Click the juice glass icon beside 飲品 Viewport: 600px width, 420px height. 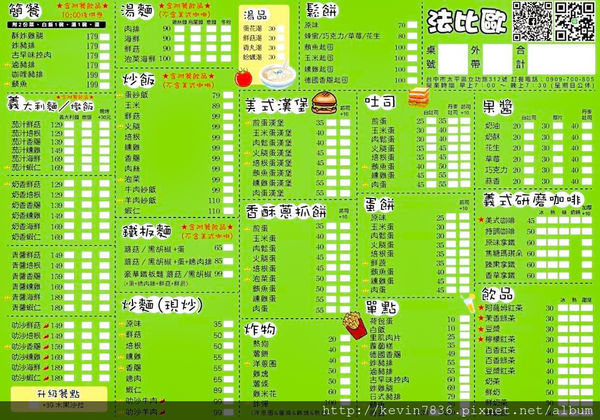coord(468,303)
